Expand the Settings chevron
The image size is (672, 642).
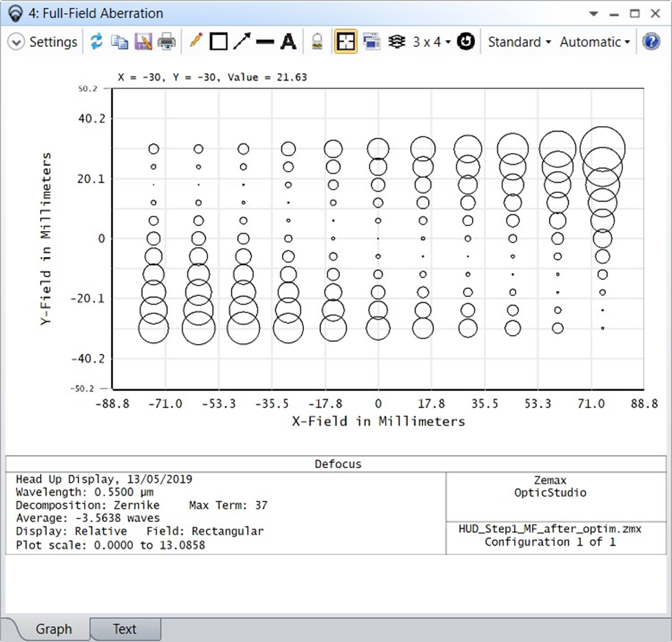pos(16,42)
